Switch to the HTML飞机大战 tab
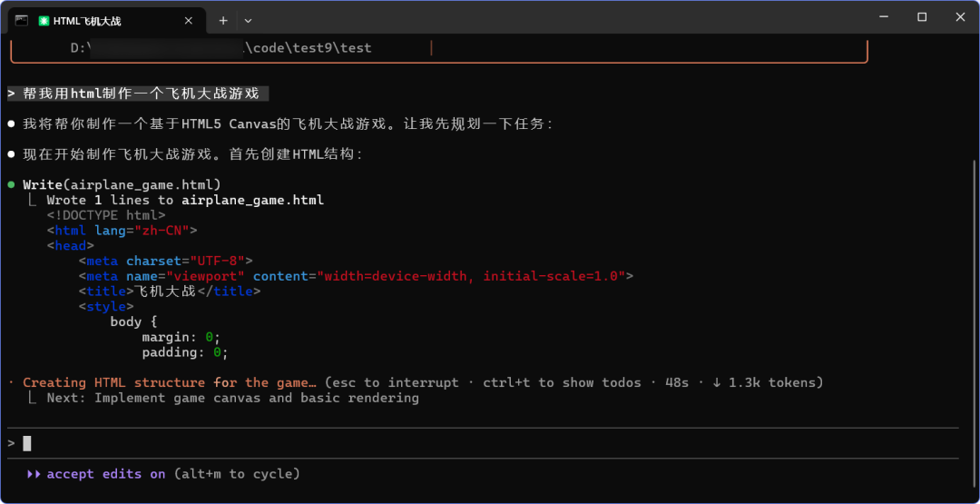 pyautogui.click(x=100, y=21)
